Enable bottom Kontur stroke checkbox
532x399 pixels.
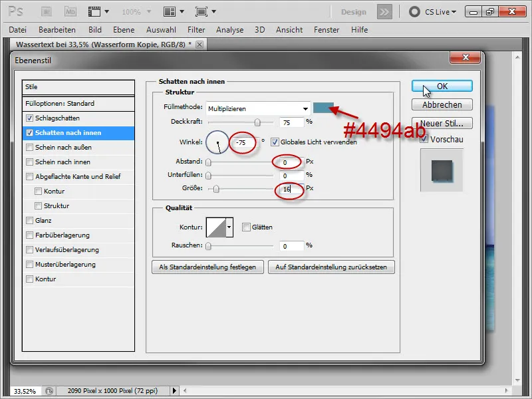pyautogui.click(x=29, y=279)
